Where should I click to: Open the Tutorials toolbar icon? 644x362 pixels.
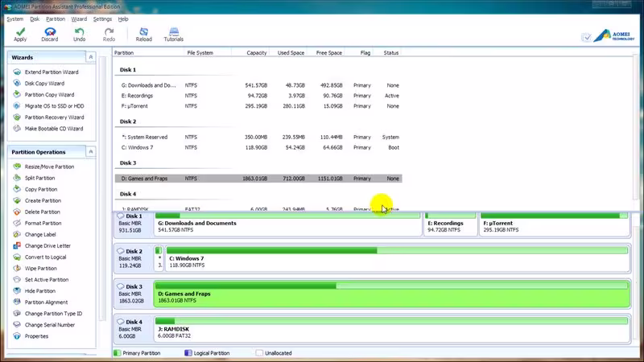(174, 35)
